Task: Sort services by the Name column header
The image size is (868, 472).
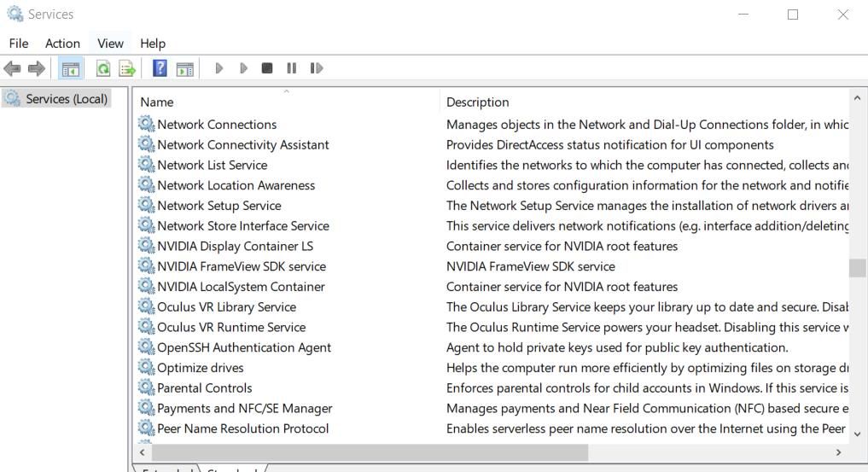Action: [157, 102]
